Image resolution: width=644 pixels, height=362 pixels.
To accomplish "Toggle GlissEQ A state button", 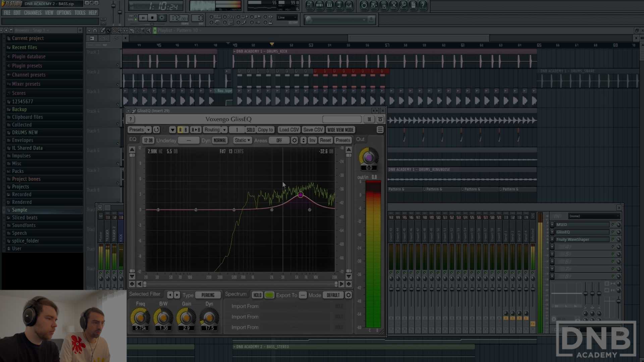I will [180, 130].
